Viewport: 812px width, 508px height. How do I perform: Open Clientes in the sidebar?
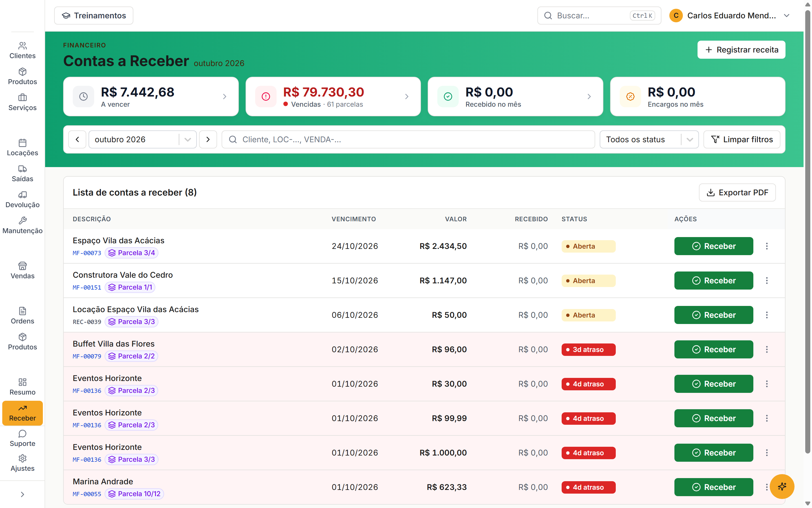[x=23, y=51]
